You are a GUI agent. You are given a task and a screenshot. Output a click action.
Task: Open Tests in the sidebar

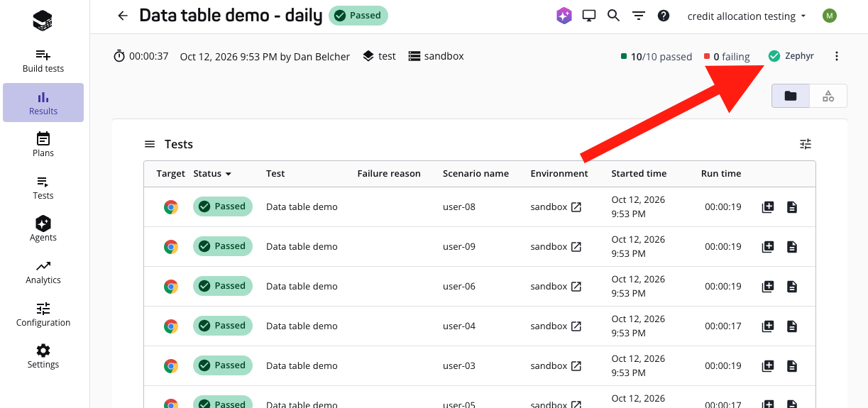click(x=43, y=187)
